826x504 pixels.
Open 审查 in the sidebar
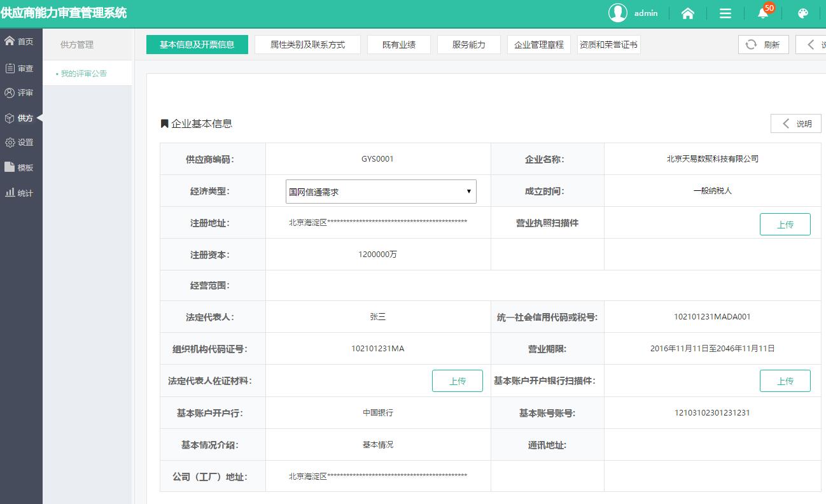tap(19, 68)
